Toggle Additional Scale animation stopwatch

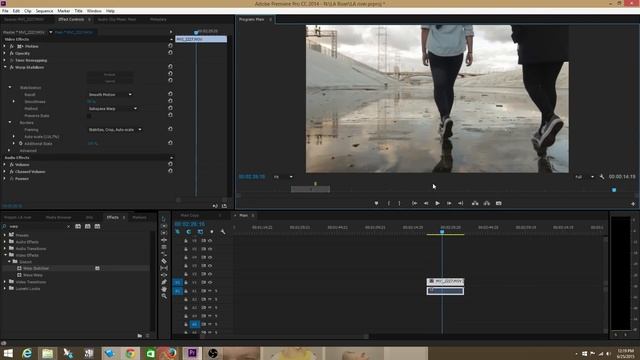pyautogui.click(x=20, y=144)
